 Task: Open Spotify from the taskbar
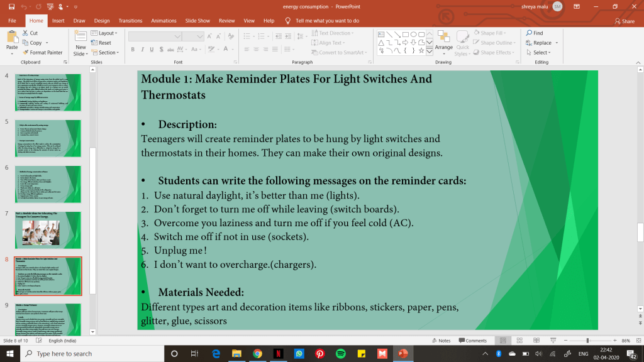[340, 354]
